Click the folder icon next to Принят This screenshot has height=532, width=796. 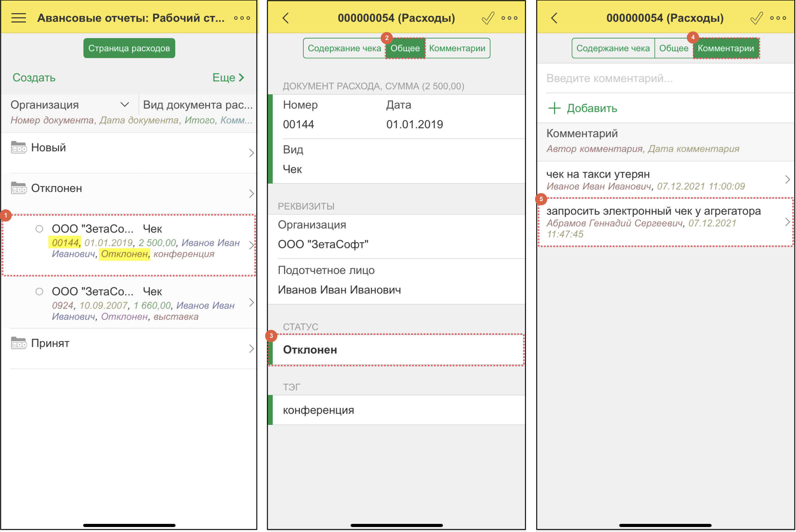coord(19,343)
